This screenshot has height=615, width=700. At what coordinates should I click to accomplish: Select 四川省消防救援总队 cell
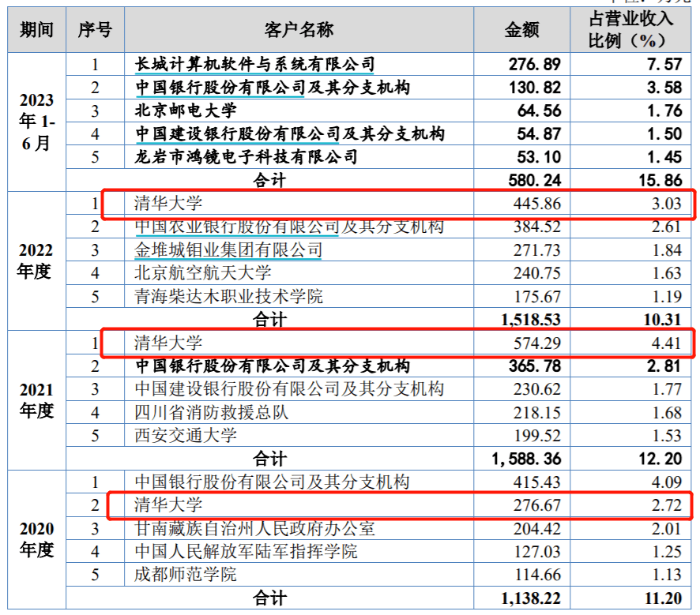(299, 413)
